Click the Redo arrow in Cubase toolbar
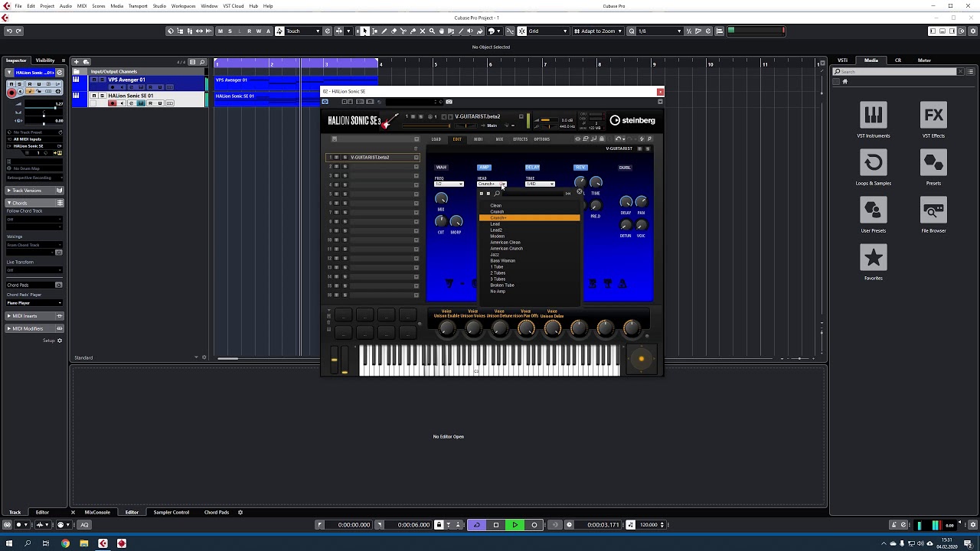Viewport: 980px width, 551px height. coord(18,31)
